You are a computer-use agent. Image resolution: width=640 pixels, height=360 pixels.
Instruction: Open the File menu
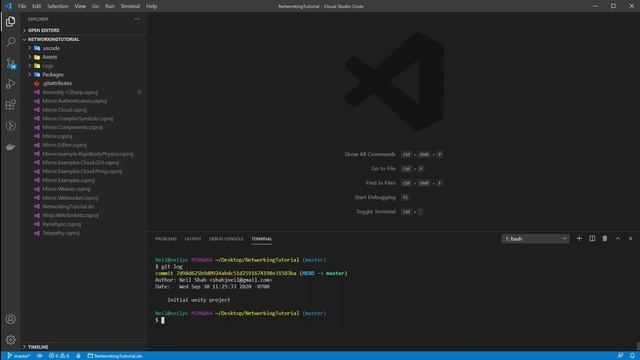tap(22, 6)
